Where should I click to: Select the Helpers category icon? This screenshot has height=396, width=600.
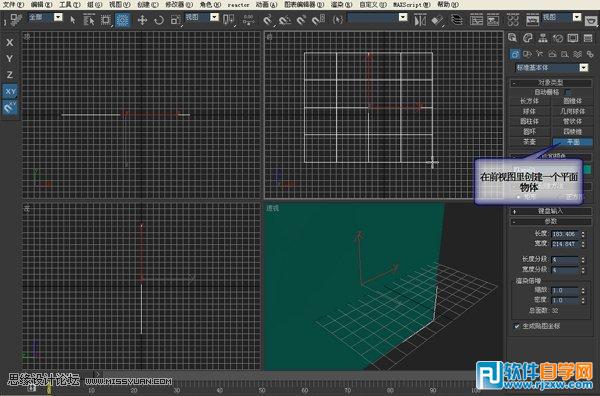[565, 54]
